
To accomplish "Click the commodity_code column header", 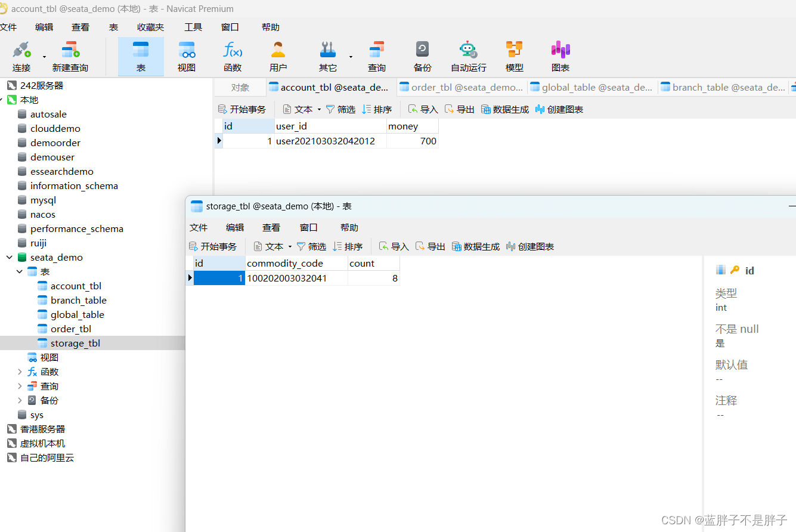I will [296, 263].
